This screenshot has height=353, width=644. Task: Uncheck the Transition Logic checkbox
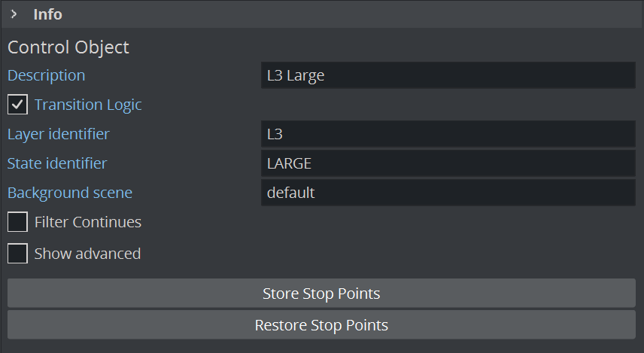[x=18, y=105]
